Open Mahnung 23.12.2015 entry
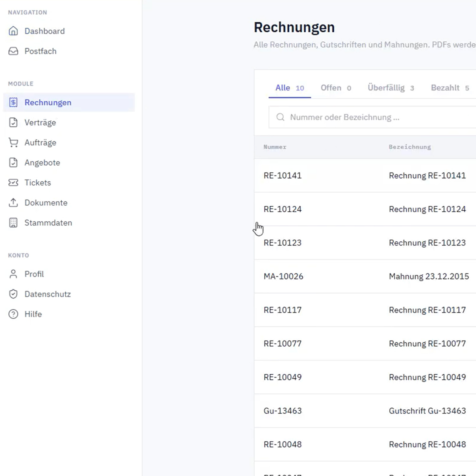Screen dimensions: 476x476 click(429, 276)
